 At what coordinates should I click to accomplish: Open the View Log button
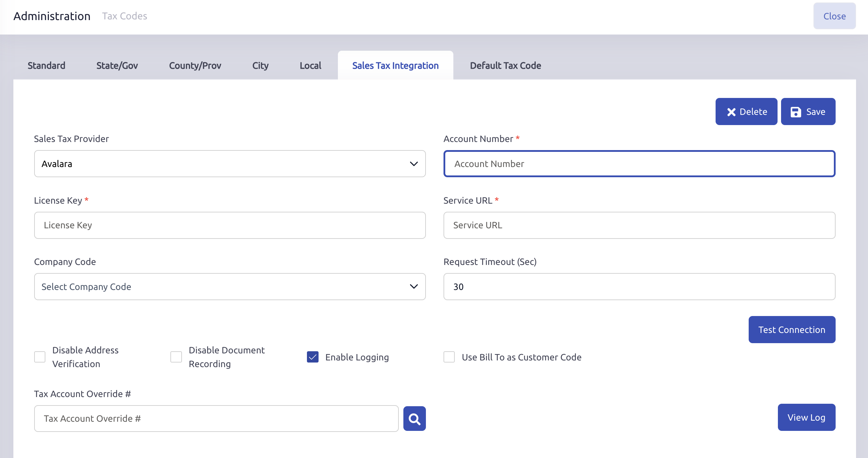click(806, 417)
